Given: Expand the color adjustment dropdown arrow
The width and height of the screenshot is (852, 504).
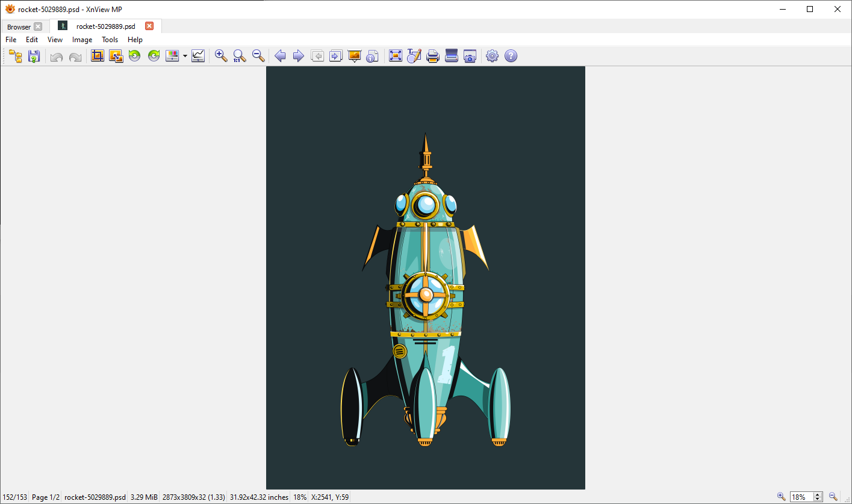Looking at the screenshot, I should click(x=185, y=56).
